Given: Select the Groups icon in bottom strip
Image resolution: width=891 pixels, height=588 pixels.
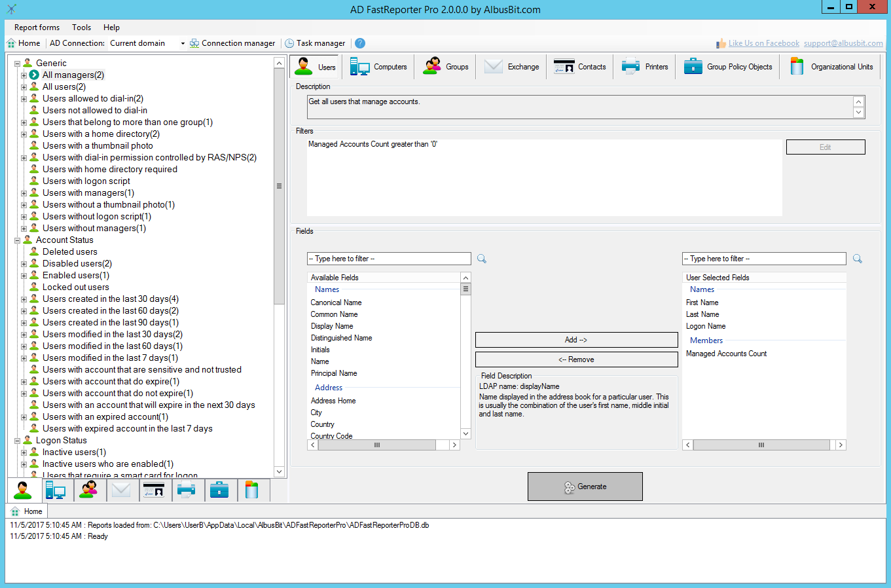Looking at the screenshot, I should [88, 490].
